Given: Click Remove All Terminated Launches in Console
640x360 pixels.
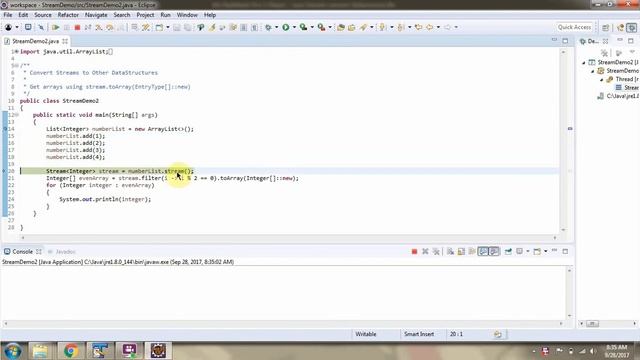Looking at the screenshot, I should pos(436,251).
